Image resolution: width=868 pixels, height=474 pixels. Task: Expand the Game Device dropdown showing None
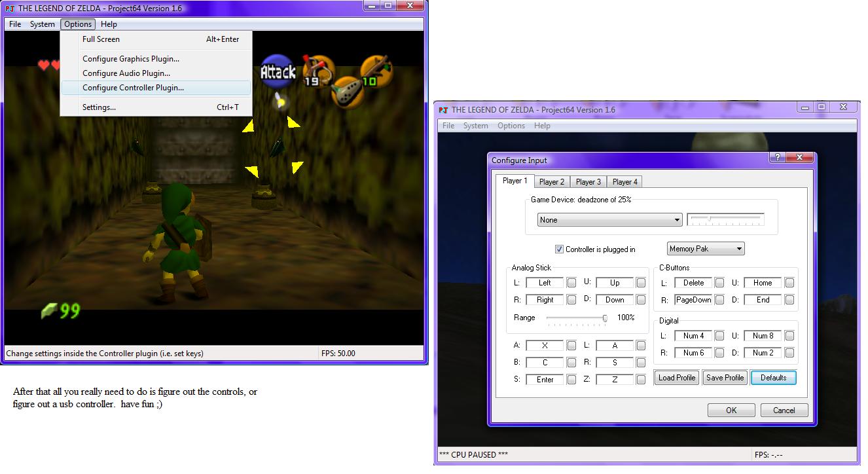609,220
